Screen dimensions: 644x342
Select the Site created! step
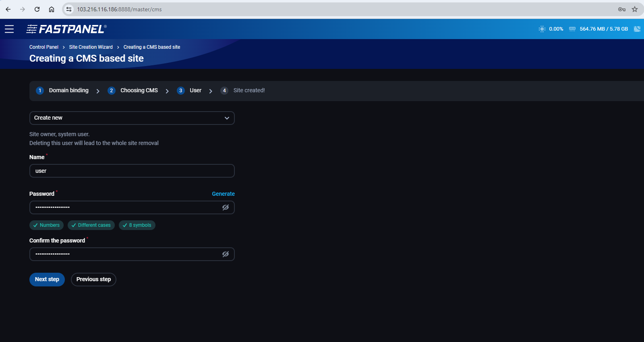249,90
